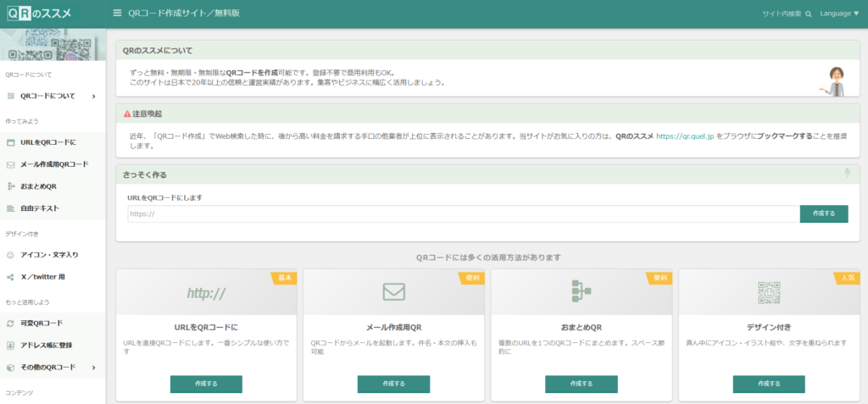The image size is (868, 404).
Task: Expand その他のQRコード sidebar item
Action: [x=53, y=368]
